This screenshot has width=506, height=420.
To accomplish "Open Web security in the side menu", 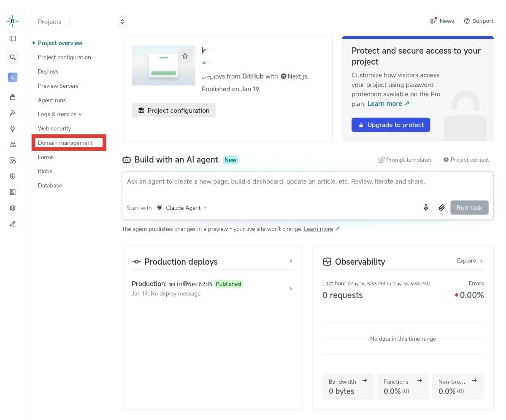I will (54, 128).
